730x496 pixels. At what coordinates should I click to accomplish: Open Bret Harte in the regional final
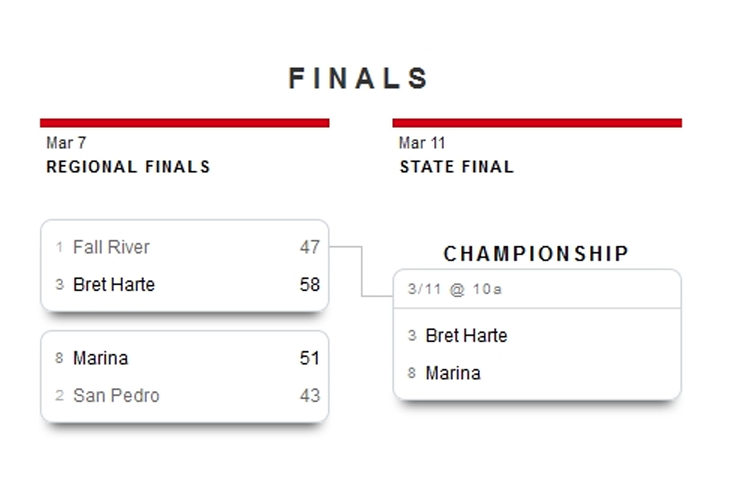tap(114, 285)
